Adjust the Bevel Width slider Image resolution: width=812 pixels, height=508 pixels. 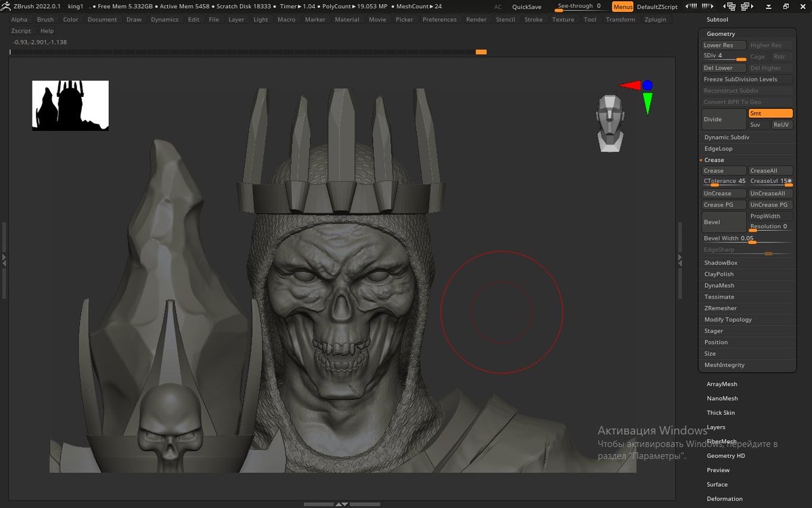pyautogui.click(x=747, y=239)
